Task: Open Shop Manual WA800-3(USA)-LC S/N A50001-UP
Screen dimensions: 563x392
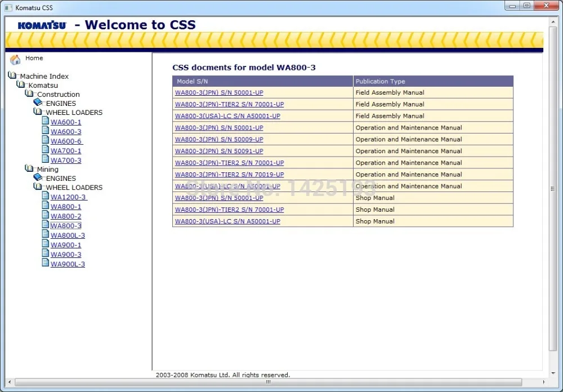Action: pos(227,221)
